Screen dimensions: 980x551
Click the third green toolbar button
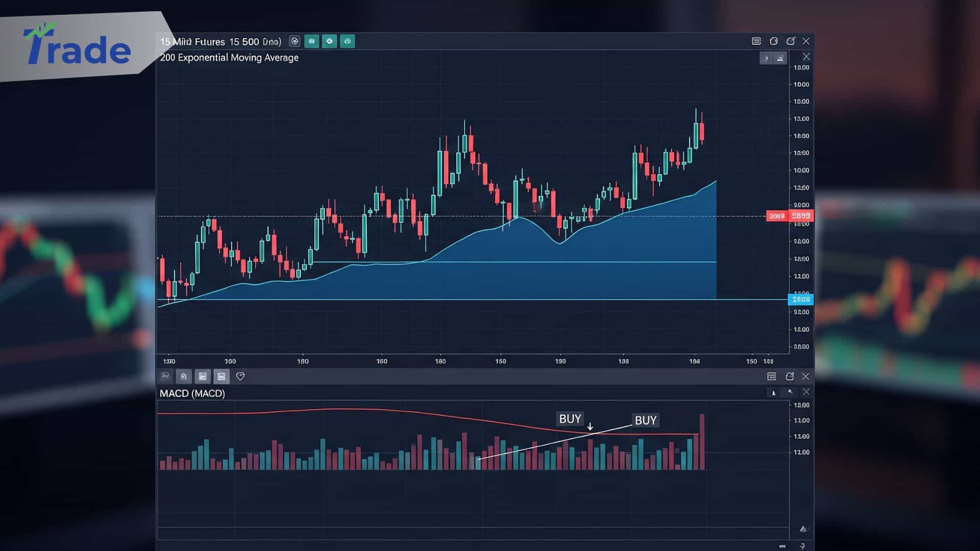tap(348, 41)
